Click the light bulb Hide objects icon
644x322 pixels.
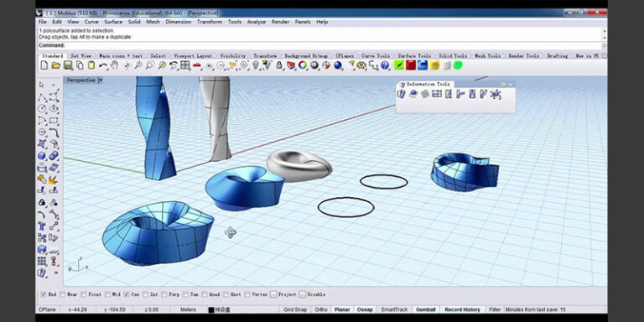pyautogui.click(x=256, y=65)
